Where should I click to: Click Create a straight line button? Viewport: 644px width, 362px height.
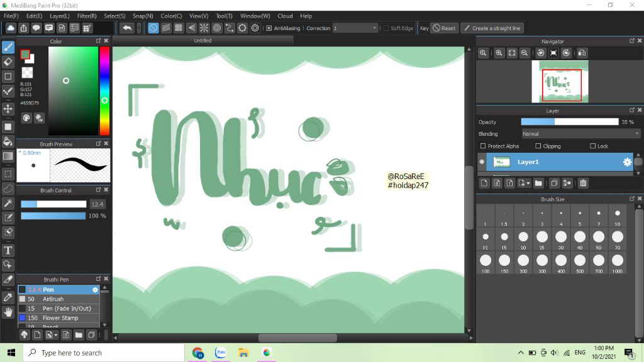click(x=492, y=28)
